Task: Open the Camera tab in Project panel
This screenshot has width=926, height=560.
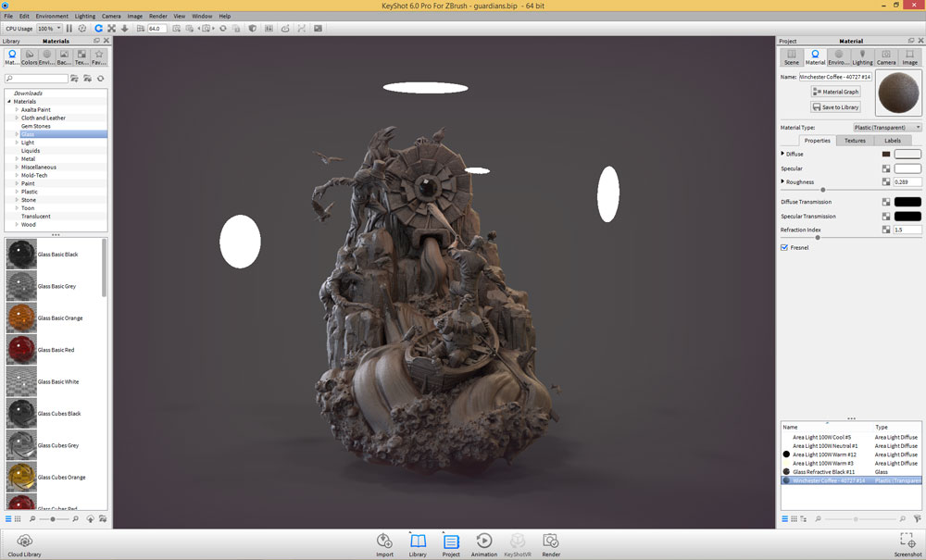Action: pos(886,57)
